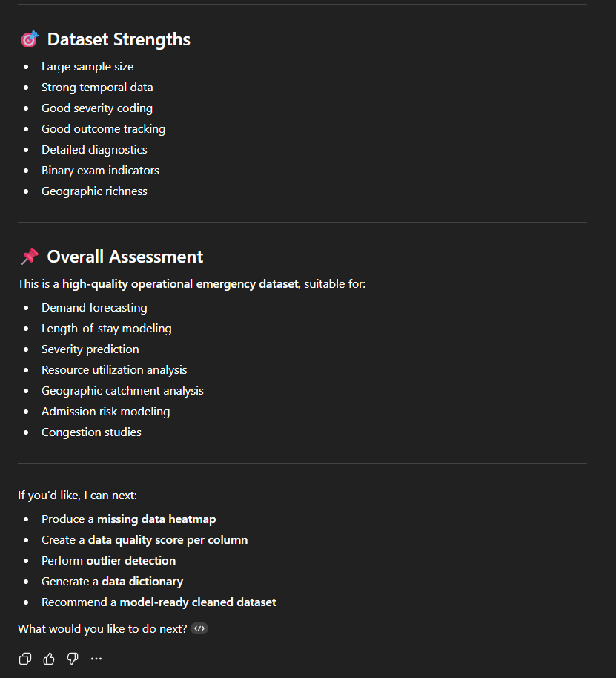Copy the response with the copy icon

pyautogui.click(x=25, y=659)
